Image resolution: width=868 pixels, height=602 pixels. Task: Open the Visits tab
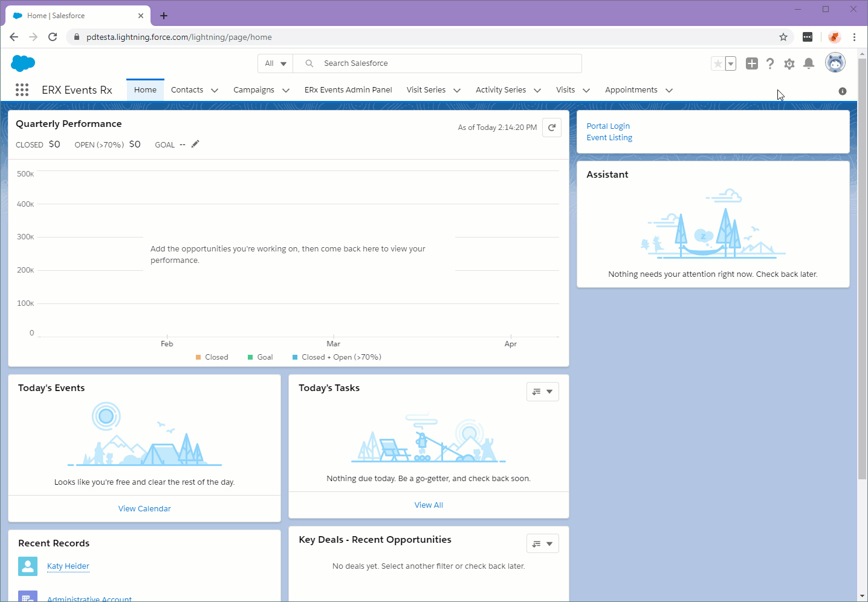point(565,90)
